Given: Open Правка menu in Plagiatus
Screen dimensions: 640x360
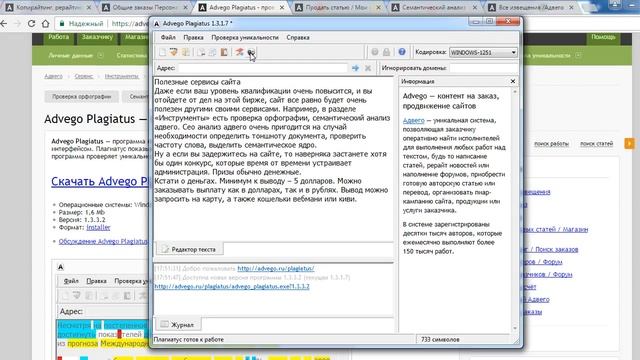Looking at the screenshot, I should 193,37.
